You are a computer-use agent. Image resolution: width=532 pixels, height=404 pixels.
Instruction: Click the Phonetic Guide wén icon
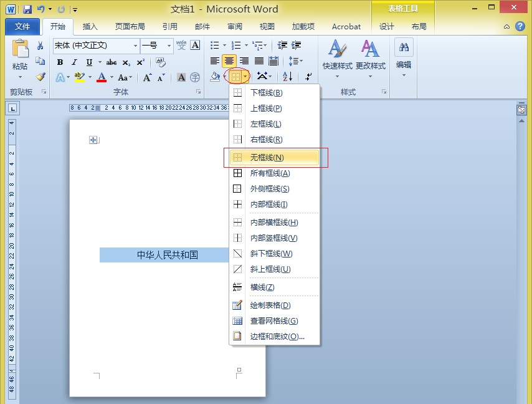tap(181, 45)
